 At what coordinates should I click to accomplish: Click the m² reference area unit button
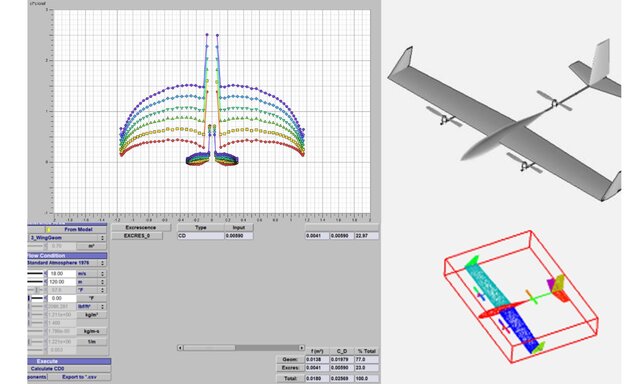click(91, 246)
